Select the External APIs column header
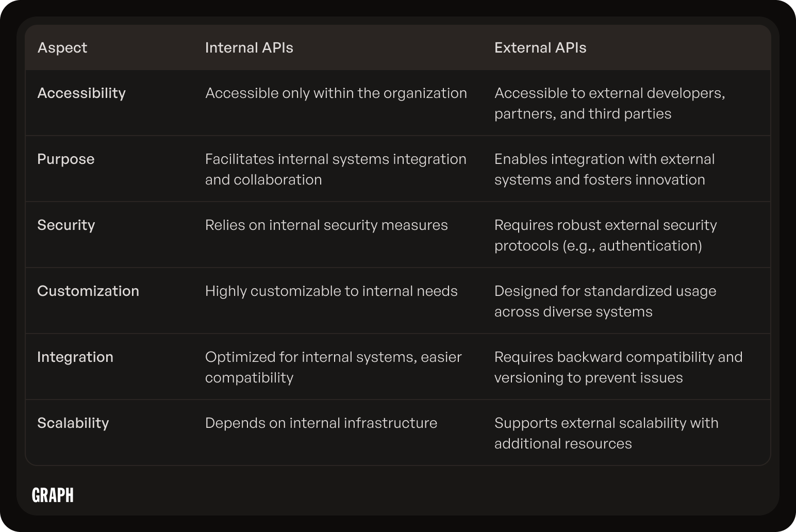The image size is (796, 532). pyautogui.click(x=540, y=47)
